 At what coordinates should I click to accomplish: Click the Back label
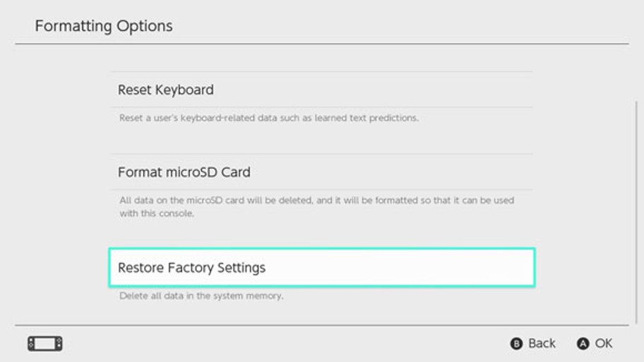click(x=542, y=343)
